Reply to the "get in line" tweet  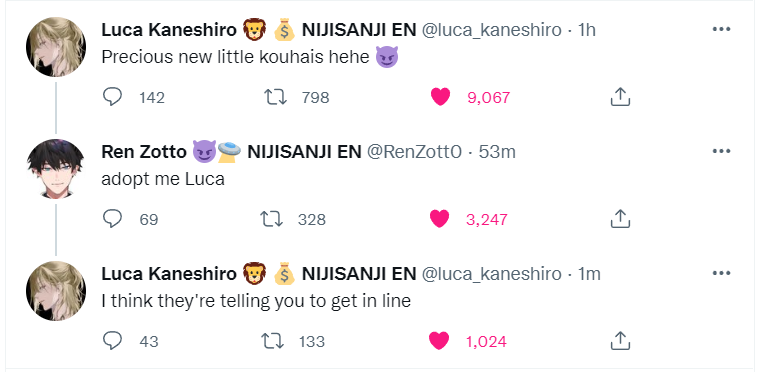point(113,341)
